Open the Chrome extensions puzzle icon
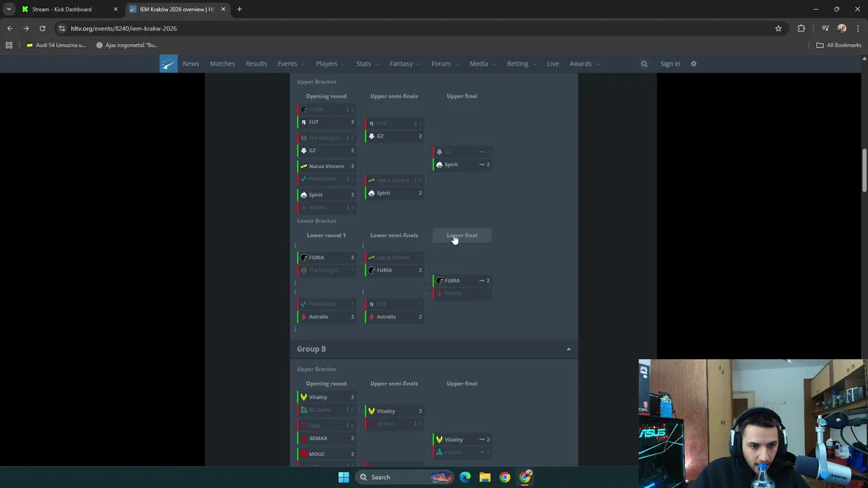The width and height of the screenshot is (868, 488). click(x=802, y=28)
